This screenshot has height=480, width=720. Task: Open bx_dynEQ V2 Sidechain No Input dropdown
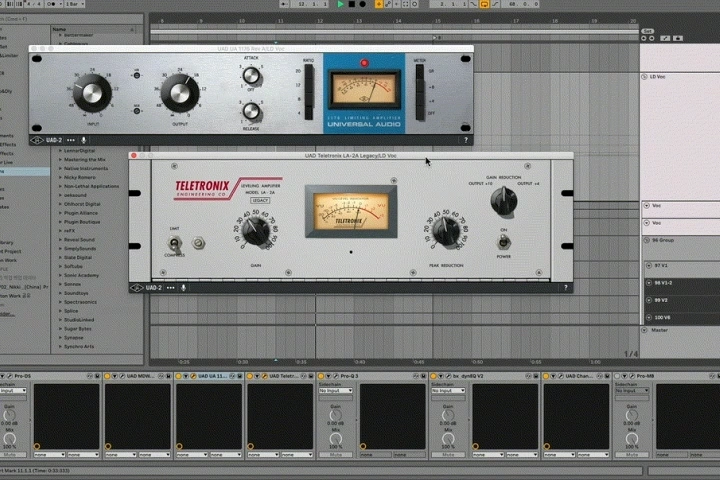coord(448,390)
